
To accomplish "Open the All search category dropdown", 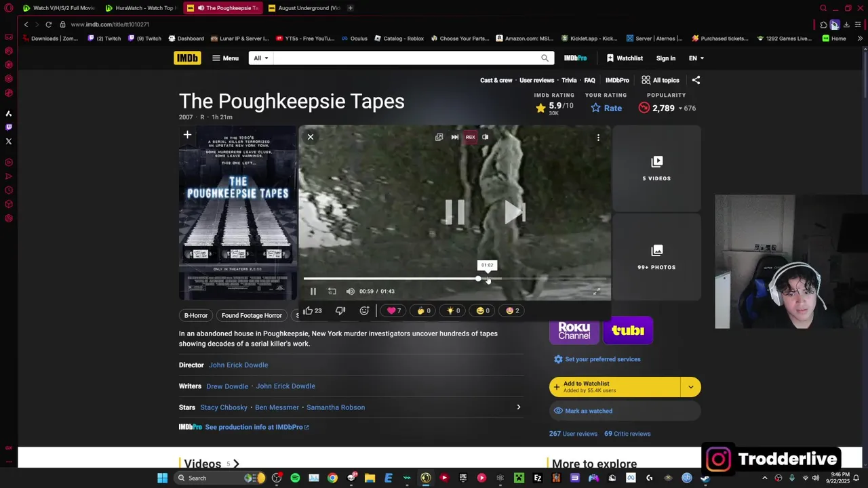I will pos(261,58).
